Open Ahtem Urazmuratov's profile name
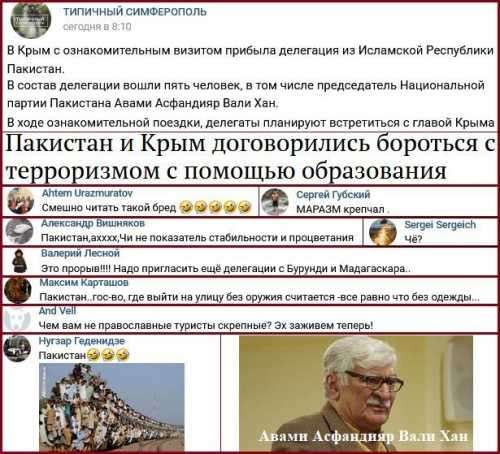Image resolution: width=500 pixels, height=454 pixels. (x=87, y=193)
